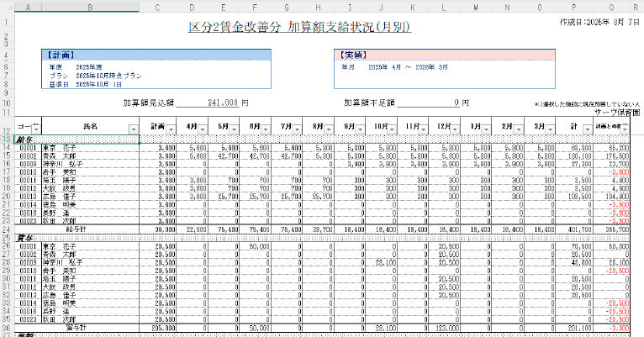Open the 4月 column filter dropdown
The width and height of the screenshot is (644, 337).
pos(203,129)
